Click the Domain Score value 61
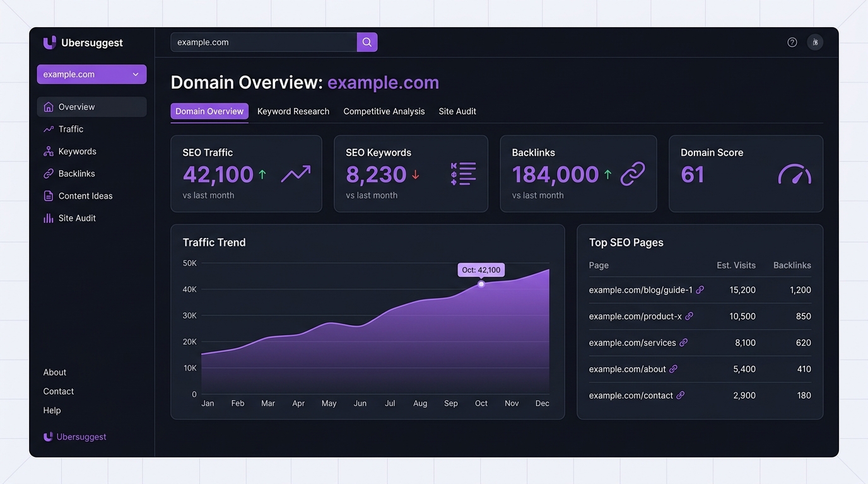This screenshot has width=868, height=484. pos(693,175)
